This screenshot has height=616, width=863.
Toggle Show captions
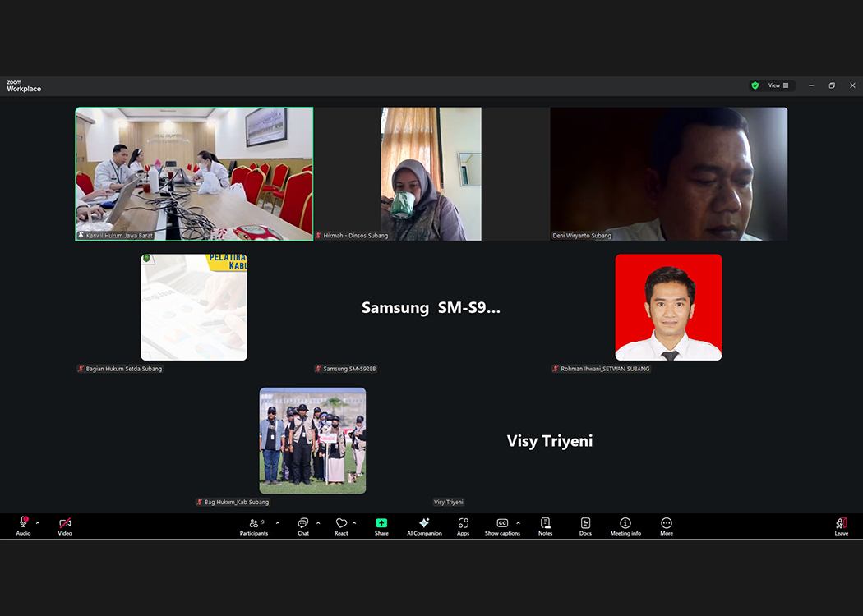pyautogui.click(x=502, y=526)
